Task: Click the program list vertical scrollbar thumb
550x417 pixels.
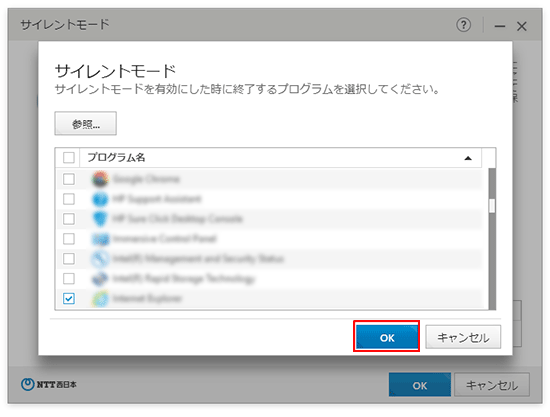Action: tap(492, 206)
